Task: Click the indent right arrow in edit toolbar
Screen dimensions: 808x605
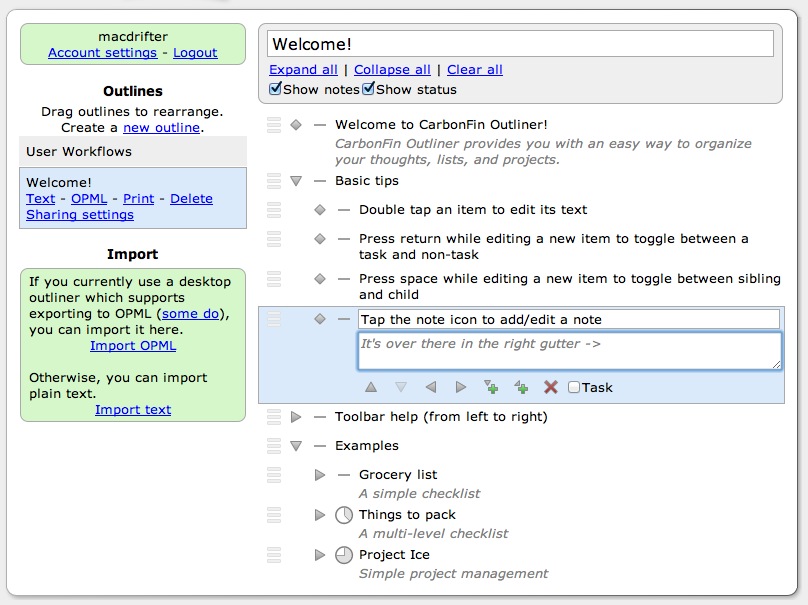Action: click(x=461, y=387)
